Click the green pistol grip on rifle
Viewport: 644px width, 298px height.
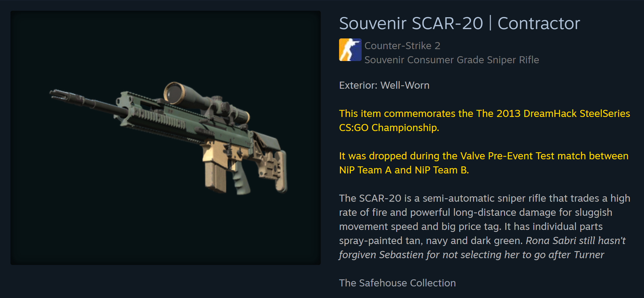[x=240, y=180]
